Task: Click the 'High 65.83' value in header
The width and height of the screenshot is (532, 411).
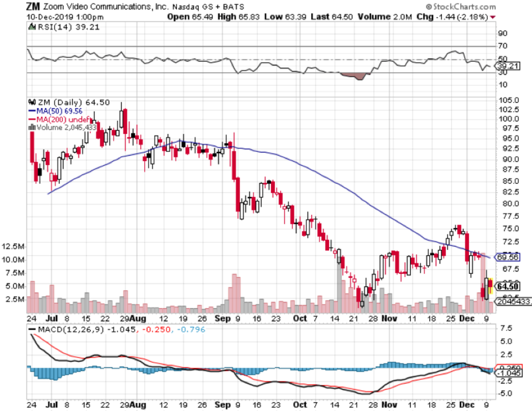Action: [238, 16]
